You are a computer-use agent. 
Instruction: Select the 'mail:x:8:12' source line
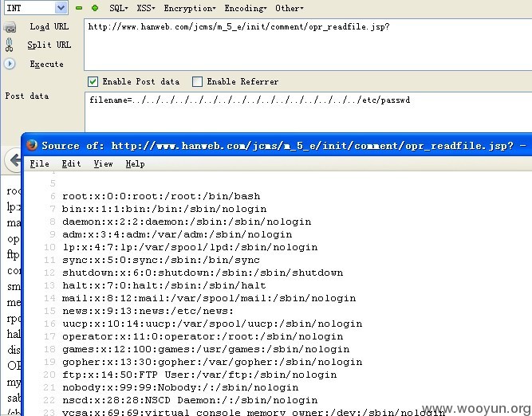click(209, 298)
